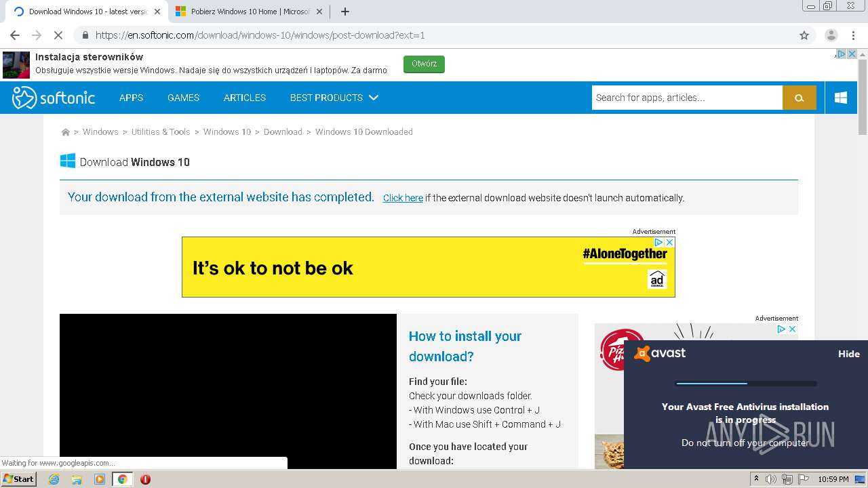Click the network icon in system tray

pos(787,479)
